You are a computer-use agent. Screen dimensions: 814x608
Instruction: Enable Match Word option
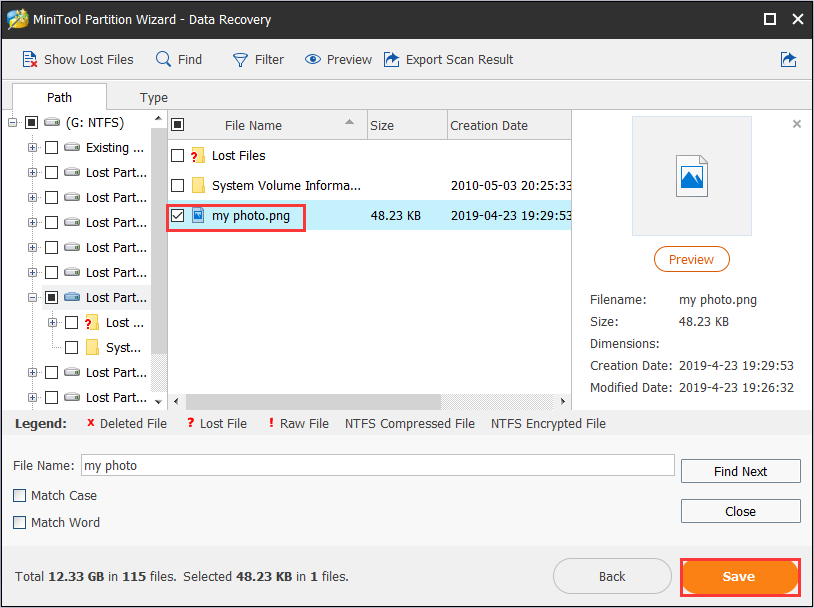pyautogui.click(x=19, y=522)
